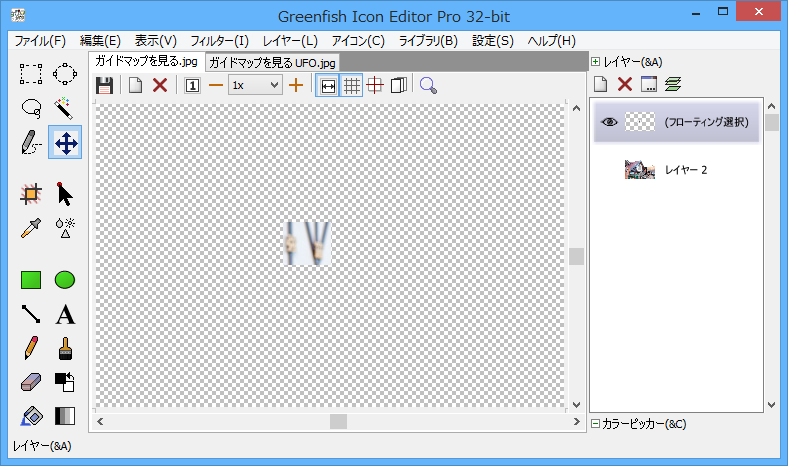The height and width of the screenshot is (466, 788).
Task: Choose the Gradient tool
Action: pyautogui.click(x=65, y=416)
